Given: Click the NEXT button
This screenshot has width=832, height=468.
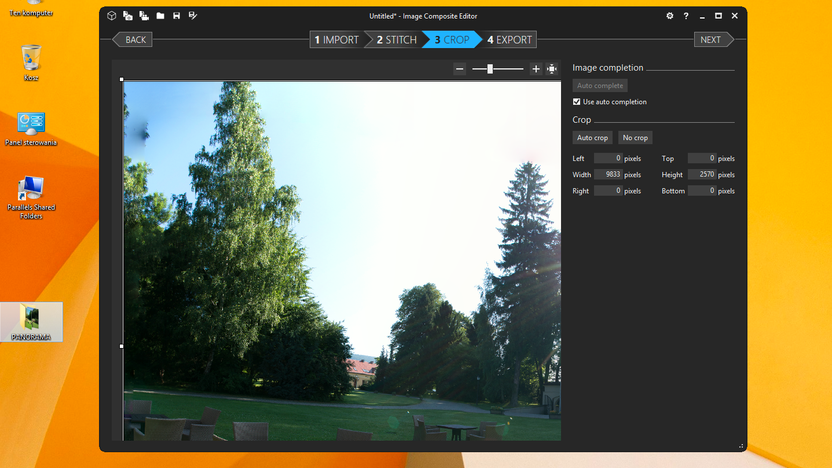Looking at the screenshot, I should pyautogui.click(x=714, y=40).
